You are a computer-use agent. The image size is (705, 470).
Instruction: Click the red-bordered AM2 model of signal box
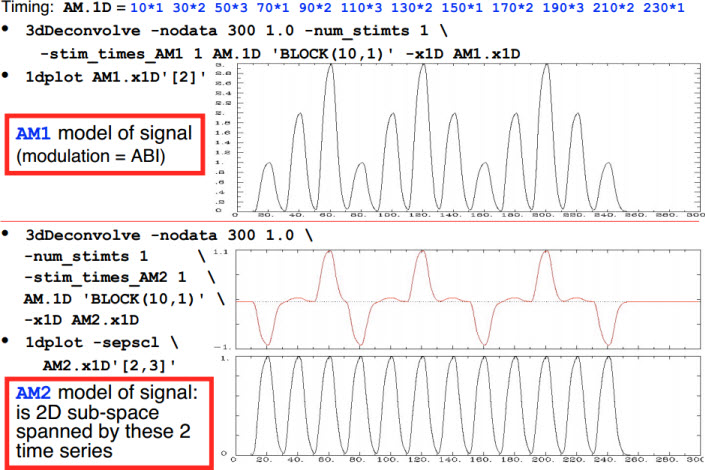coord(107,422)
